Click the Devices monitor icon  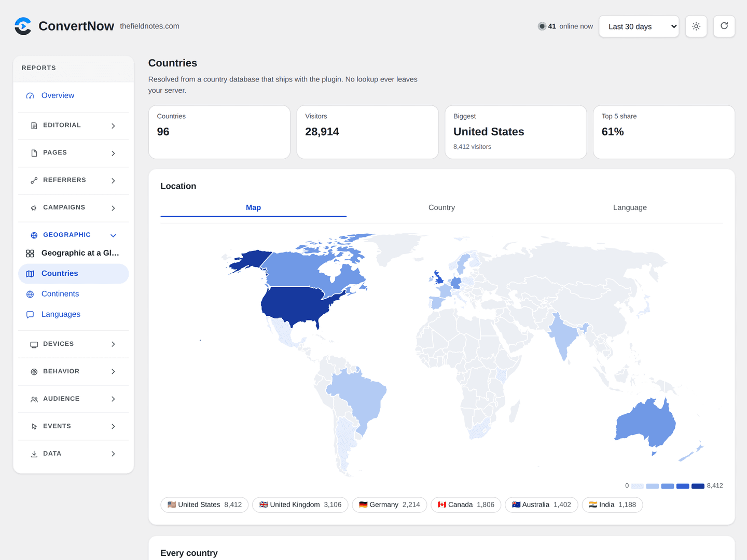point(34,344)
